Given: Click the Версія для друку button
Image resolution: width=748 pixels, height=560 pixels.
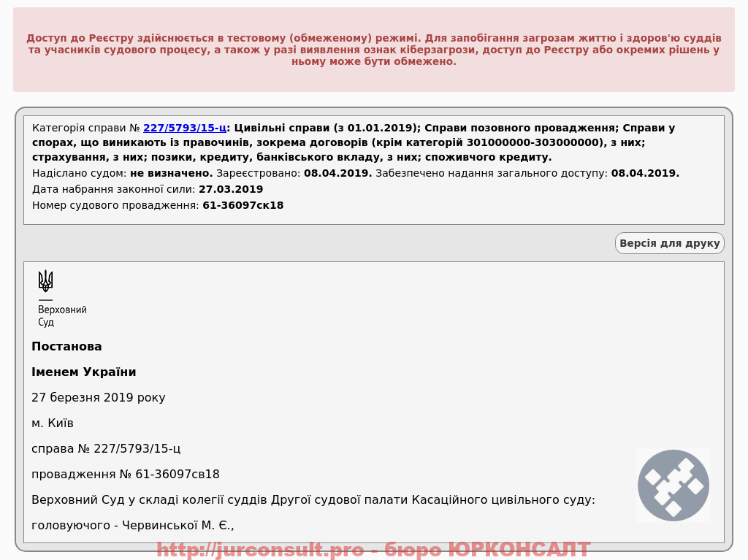Looking at the screenshot, I should 669,243.
